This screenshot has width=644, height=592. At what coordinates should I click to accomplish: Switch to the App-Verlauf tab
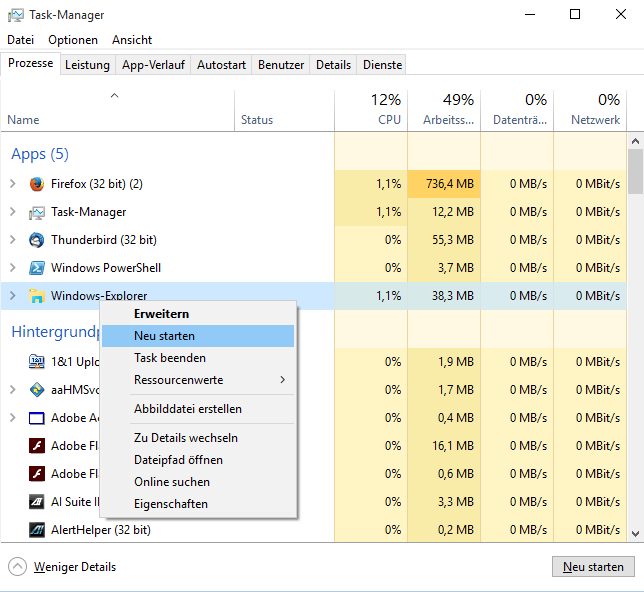pyautogui.click(x=153, y=65)
